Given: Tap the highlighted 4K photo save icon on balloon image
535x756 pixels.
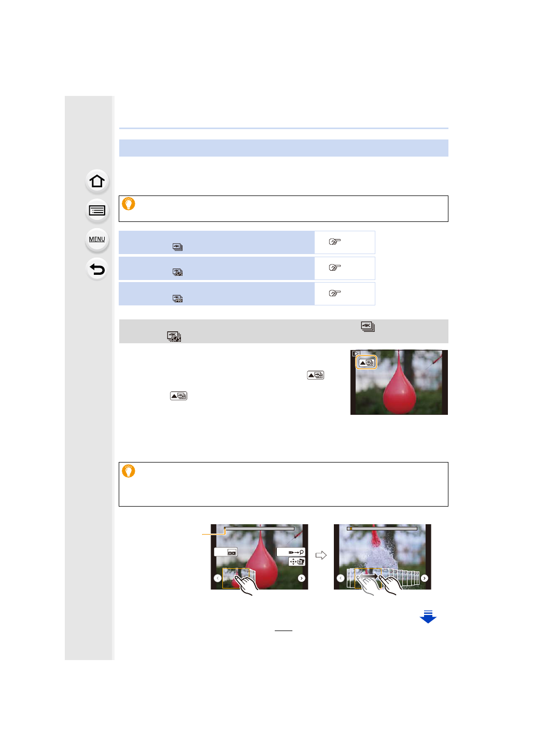Looking at the screenshot, I should tap(367, 362).
